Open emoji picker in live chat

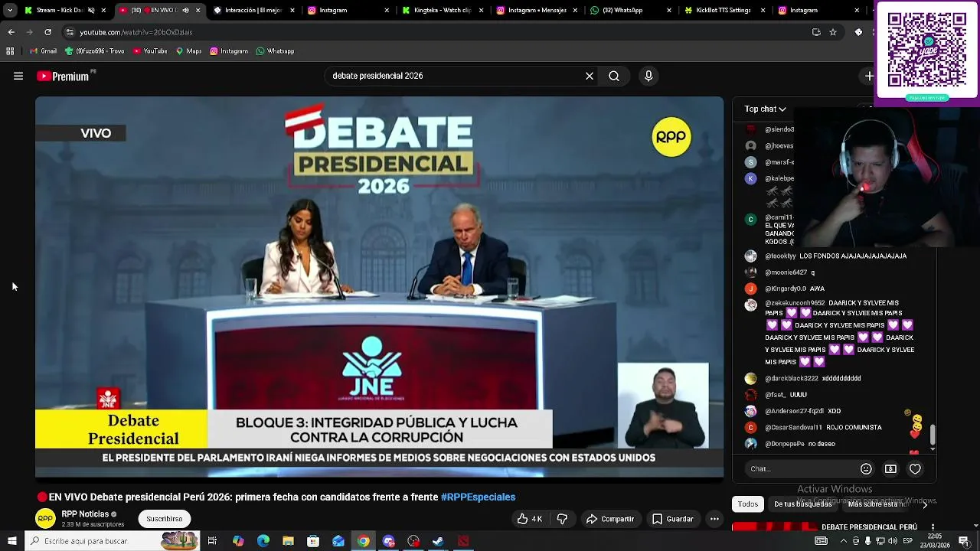866,469
